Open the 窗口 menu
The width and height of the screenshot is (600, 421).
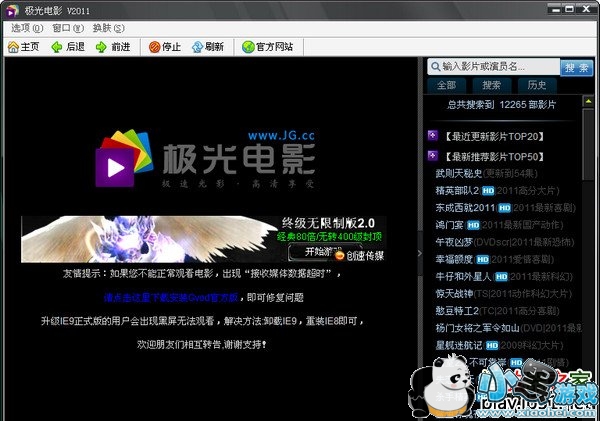[68, 28]
